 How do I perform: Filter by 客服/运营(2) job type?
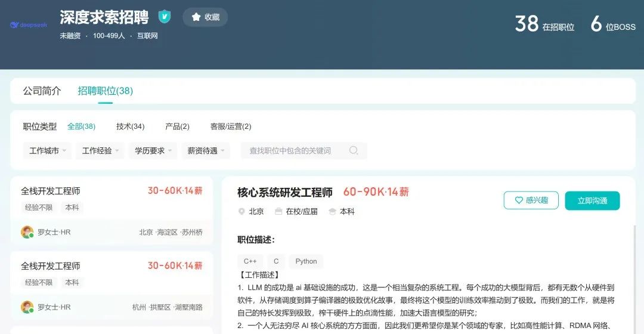pyautogui.click(x=230, y=126)
